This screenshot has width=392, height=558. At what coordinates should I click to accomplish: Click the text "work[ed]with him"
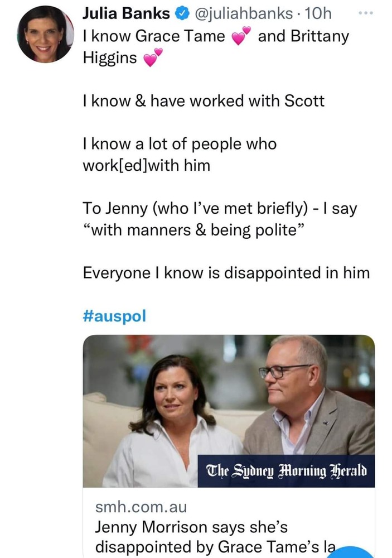(x=147, y=166)
